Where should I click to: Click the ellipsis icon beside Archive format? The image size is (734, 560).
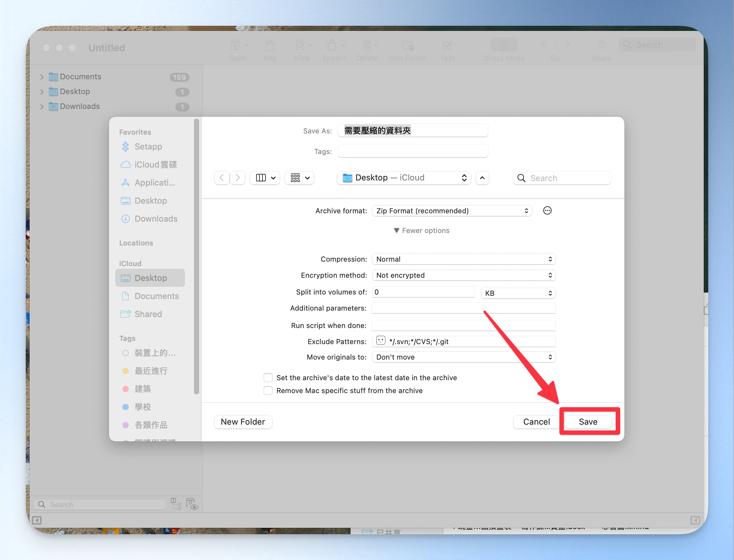(547, 211)
